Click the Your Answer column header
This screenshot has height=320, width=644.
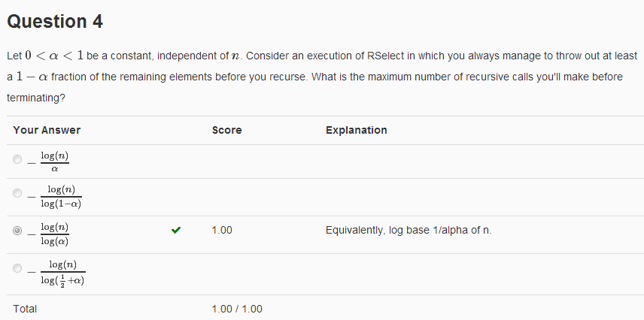click(47, 130)
